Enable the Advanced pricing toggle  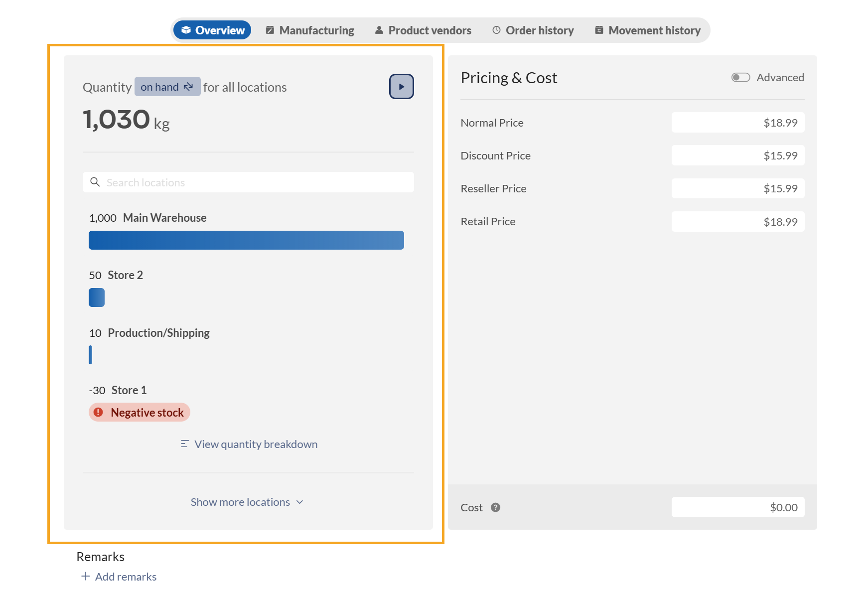point(740,77)
